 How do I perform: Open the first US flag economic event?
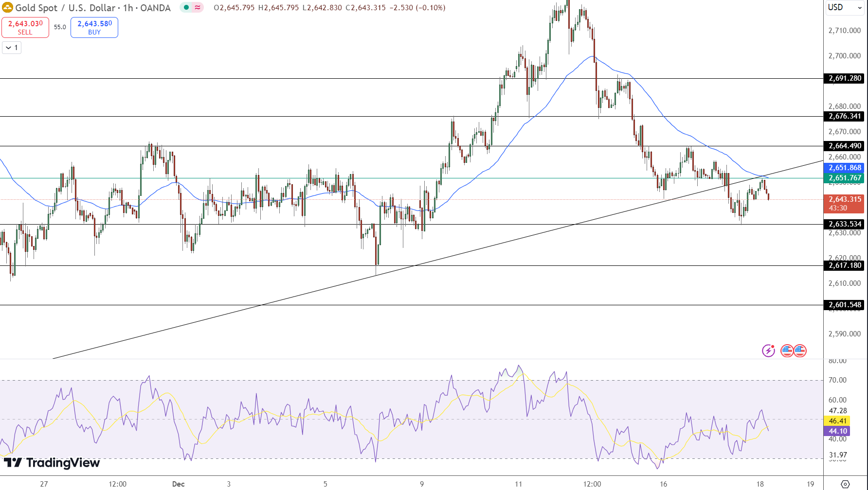(787, 350)
